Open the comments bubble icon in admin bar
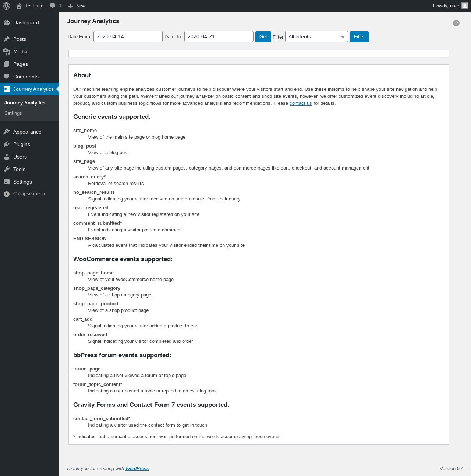471x476 pixels. click(53, 6)
